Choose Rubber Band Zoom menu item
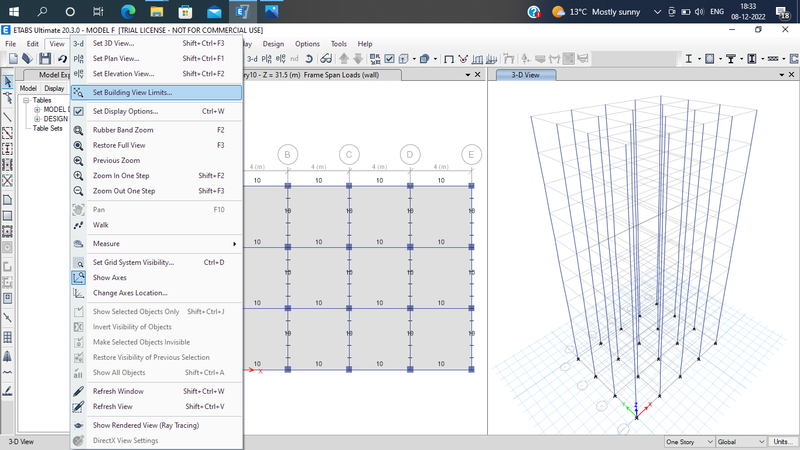The width and height of the screenshot is (800, 450). (x=157, y=130)
